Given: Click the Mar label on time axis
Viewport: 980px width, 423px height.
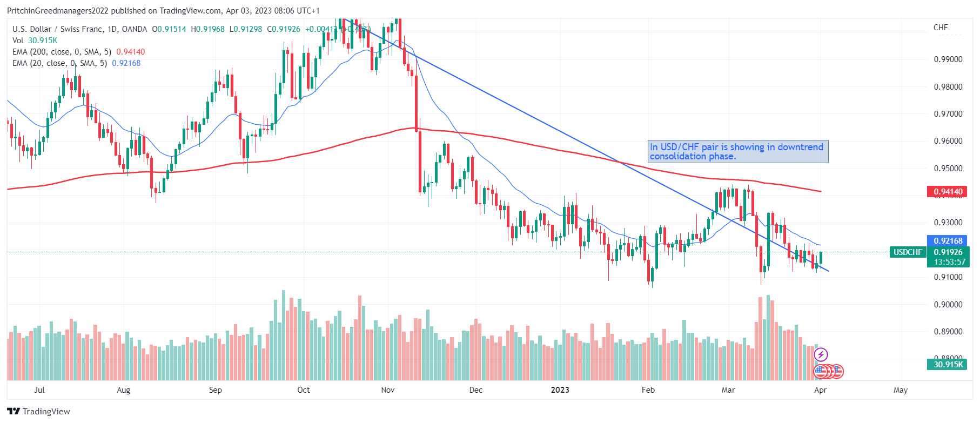Looking at the screenshot, I should (x=728, y=390).
